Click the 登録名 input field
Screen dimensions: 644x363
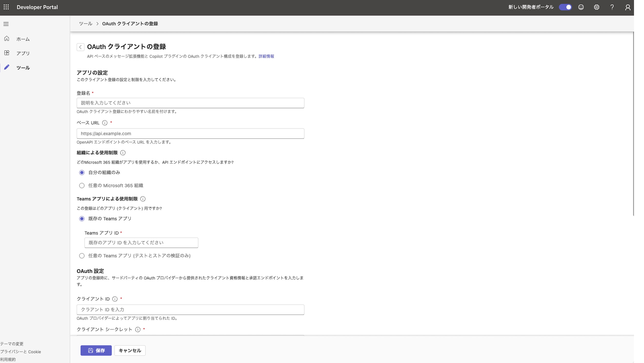click(x=190, y=103)
